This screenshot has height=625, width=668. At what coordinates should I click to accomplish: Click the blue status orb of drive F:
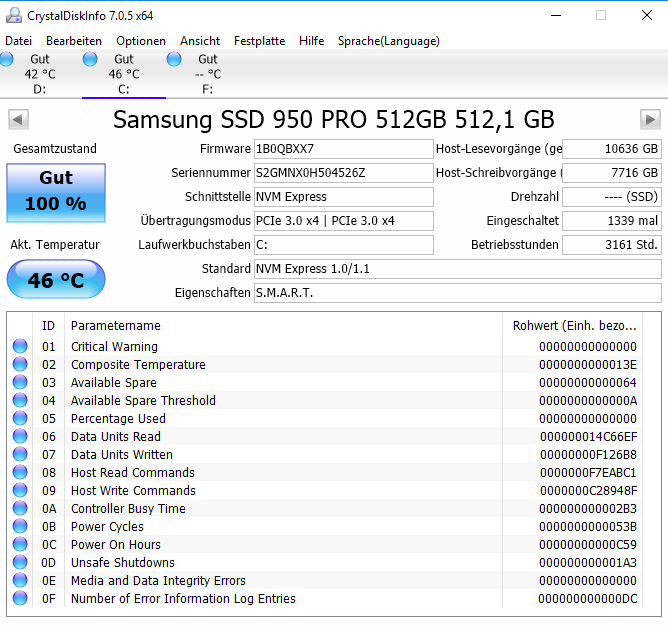coord(174,59)
